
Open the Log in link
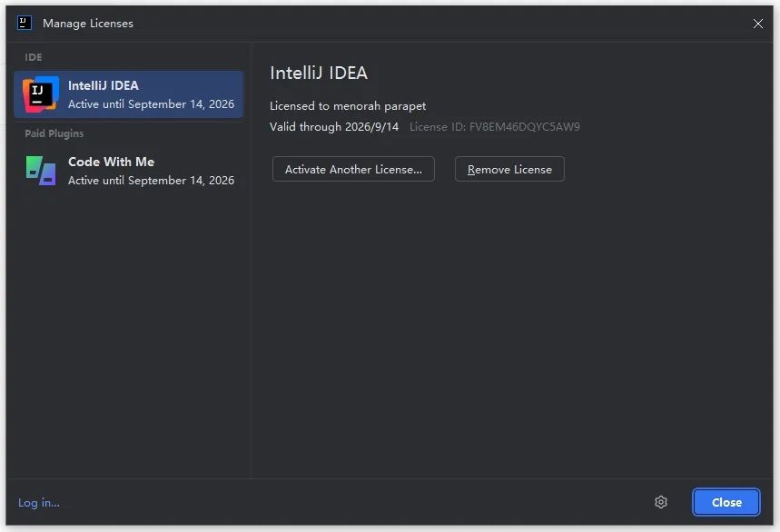coord(39,503)
